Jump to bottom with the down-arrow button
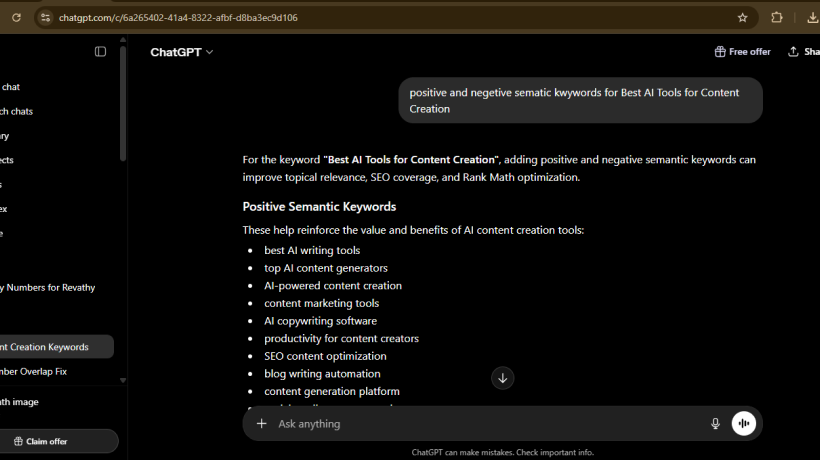 click(503, 378)
